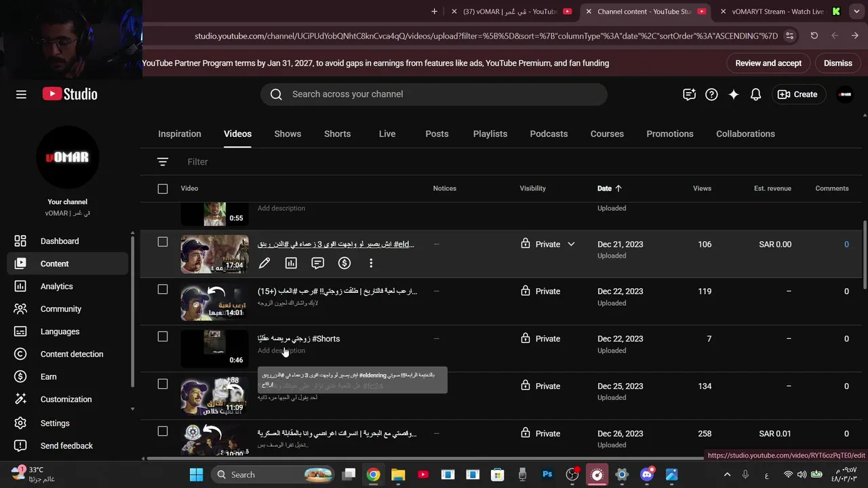
Task: Open the notifications bell
Action: coord(755,94)
